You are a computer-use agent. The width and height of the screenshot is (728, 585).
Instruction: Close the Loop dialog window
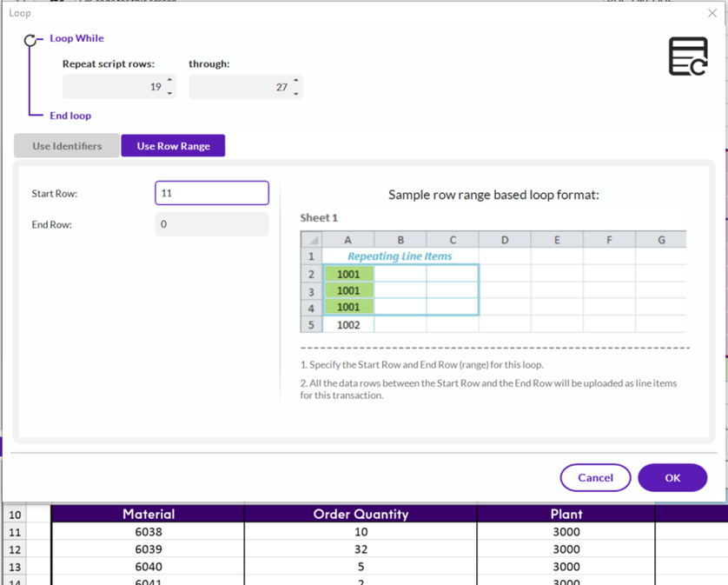coord(712,13)
